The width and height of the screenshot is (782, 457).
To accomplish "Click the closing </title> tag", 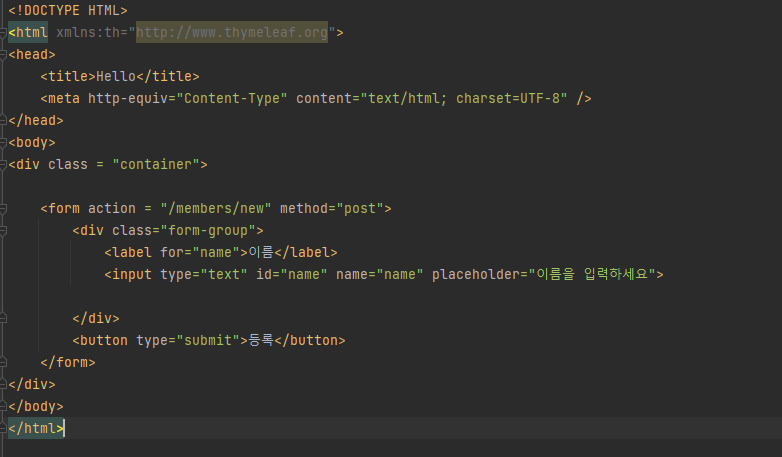I will click(168, 76).
